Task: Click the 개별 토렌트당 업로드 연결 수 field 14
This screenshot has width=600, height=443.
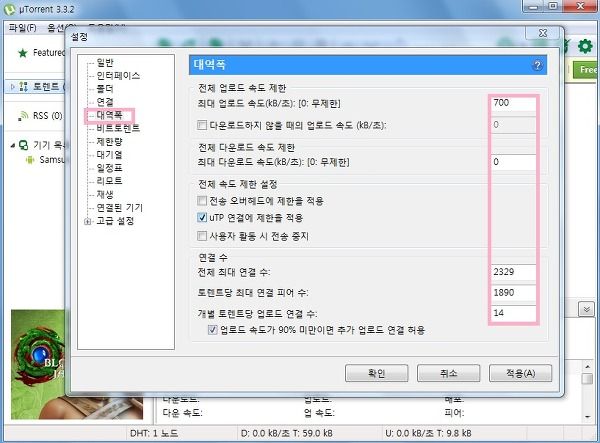Action: [513, 313]
